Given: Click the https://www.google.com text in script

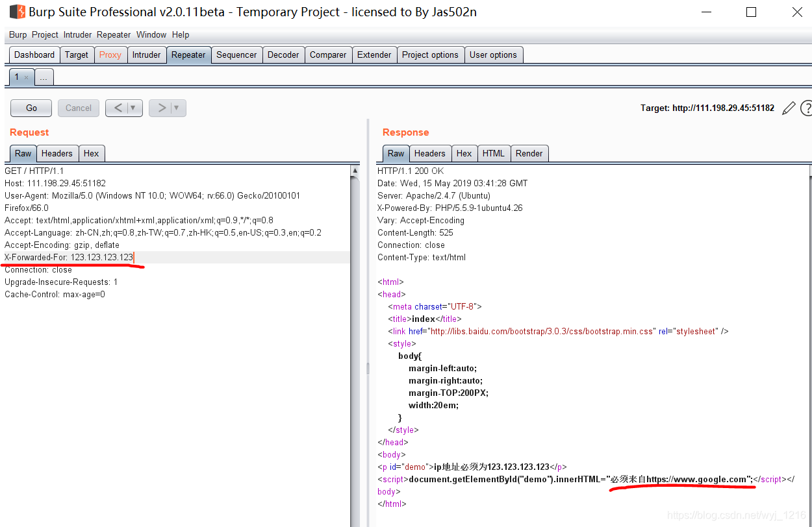Looking at the screenshot, I should 697,480.
